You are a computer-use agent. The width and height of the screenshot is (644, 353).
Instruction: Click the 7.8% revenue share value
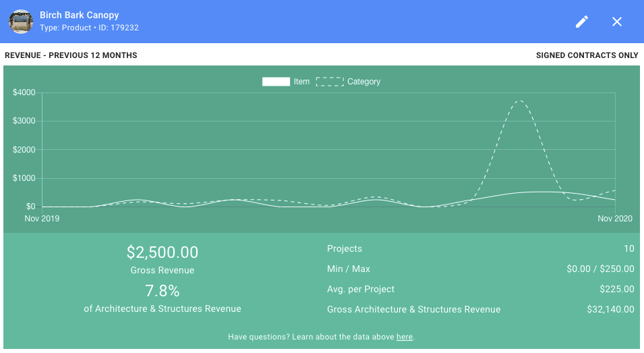tap(163, 291)
